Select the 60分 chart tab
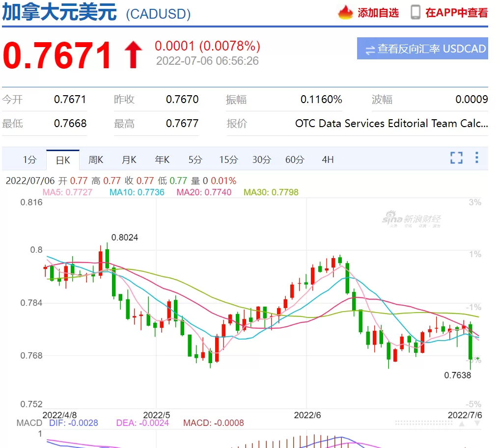The height and width of the screenshot is (448, 499). click(295, 159)
